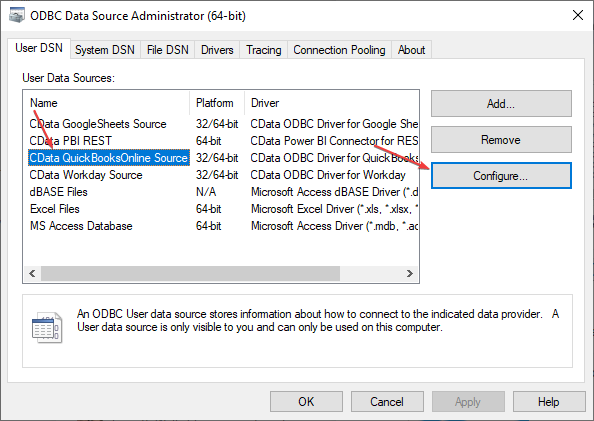Select the CData Workday Source row

click(86, 175)
